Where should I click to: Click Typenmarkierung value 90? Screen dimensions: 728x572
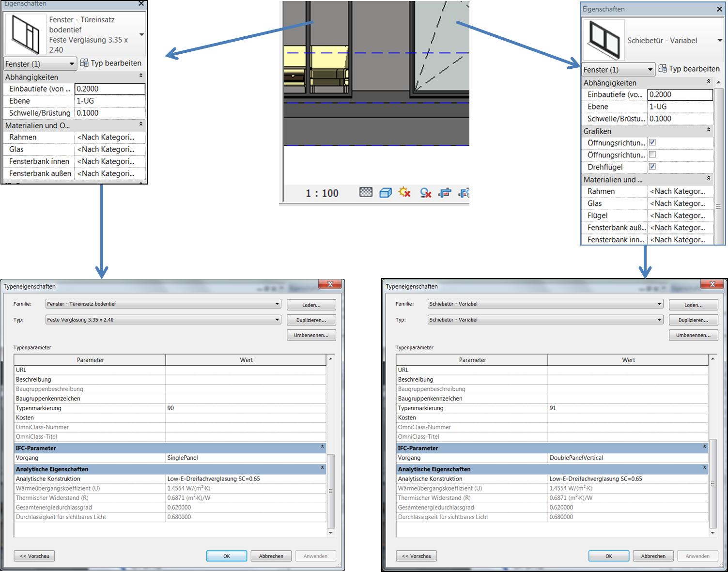pos(246,408)
